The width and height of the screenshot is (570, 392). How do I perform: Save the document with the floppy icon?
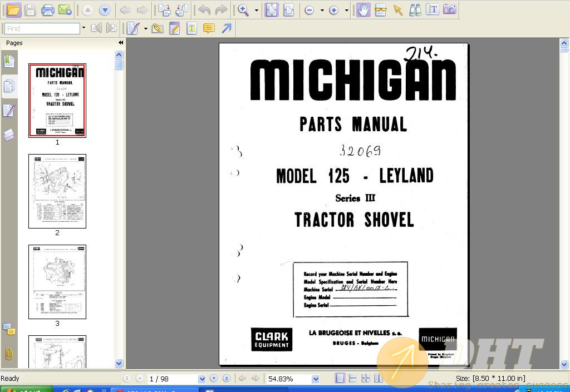click(x=31, y=10)
